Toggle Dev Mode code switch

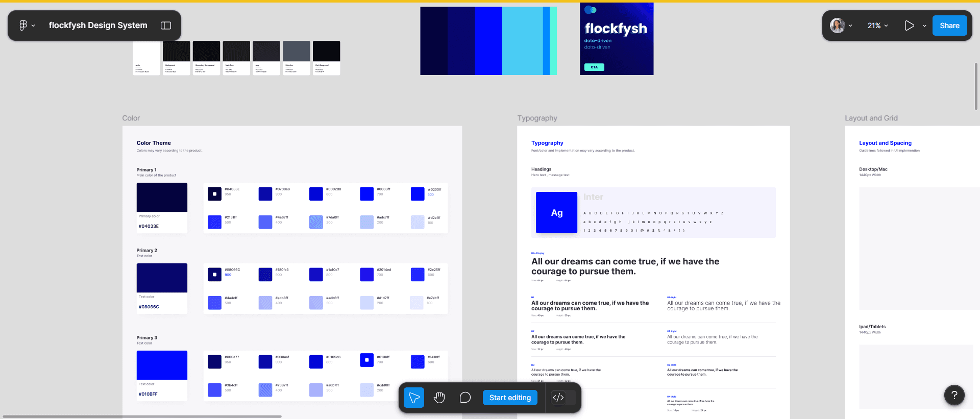pos(563,398)
